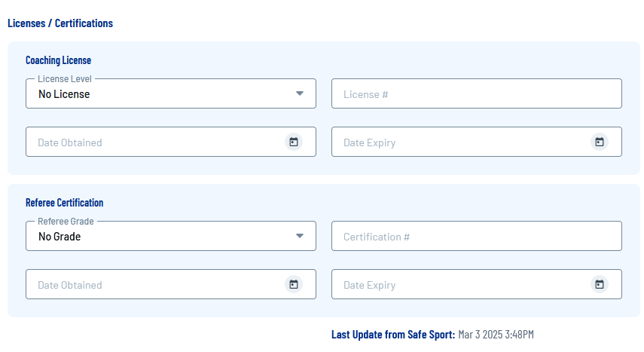Click the 'Last Update from Safe Sport' label

[x=393, y=335]
